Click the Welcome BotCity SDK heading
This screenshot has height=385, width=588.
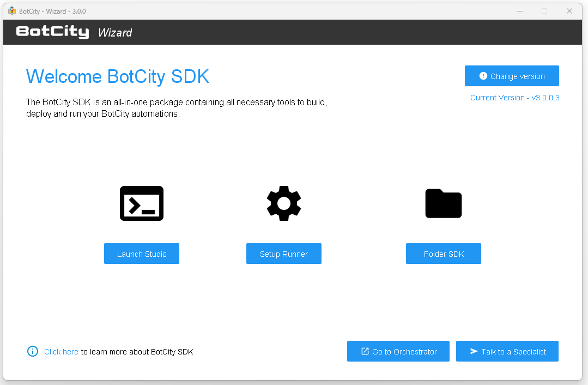pos(118,76)
